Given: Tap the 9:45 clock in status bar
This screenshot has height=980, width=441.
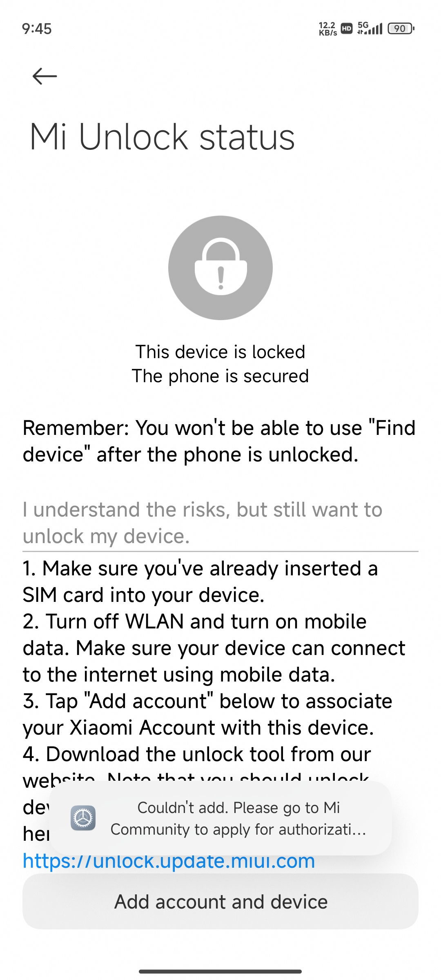Looking at the screenshot, I should [37, 29].
